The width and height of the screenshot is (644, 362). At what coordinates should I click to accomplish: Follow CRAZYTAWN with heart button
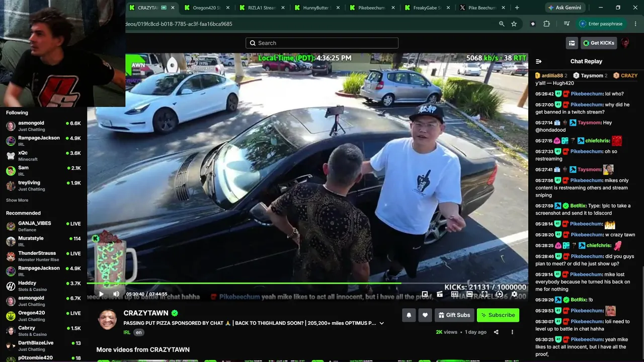pyautogui.click(x=425, y=315)
